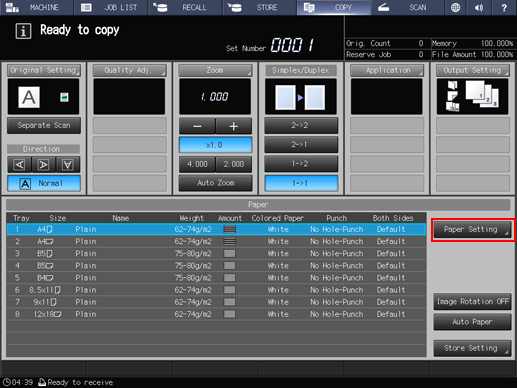The width and height of the screenshot is (517, 388).
Task: Rotate original direction left arrow icon
Action: 19,164
